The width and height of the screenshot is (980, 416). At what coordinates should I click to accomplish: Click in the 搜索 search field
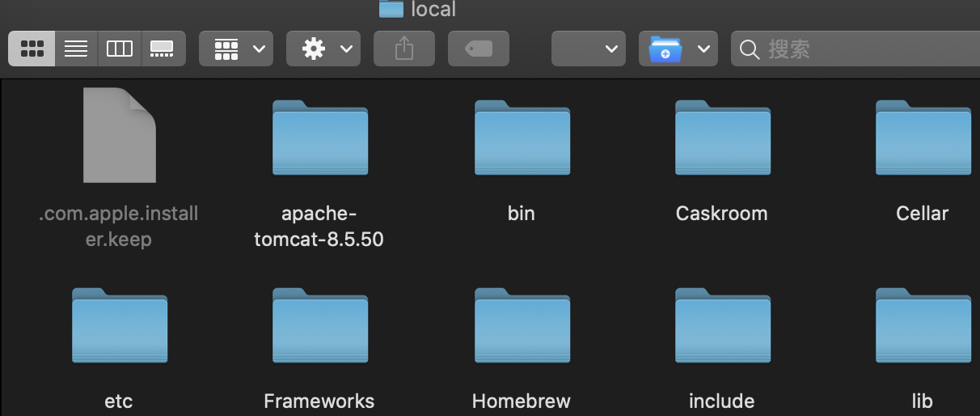click(855, 49)
